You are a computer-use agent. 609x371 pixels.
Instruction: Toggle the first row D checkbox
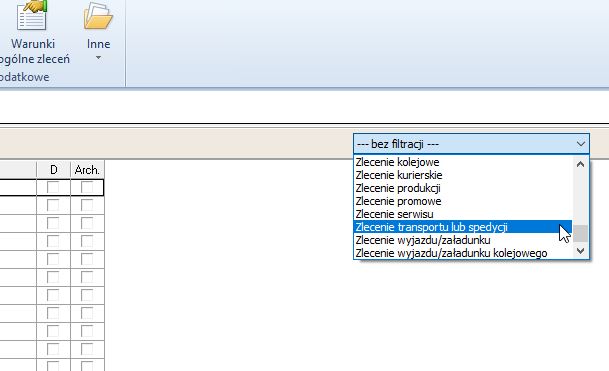click(53, 187)
